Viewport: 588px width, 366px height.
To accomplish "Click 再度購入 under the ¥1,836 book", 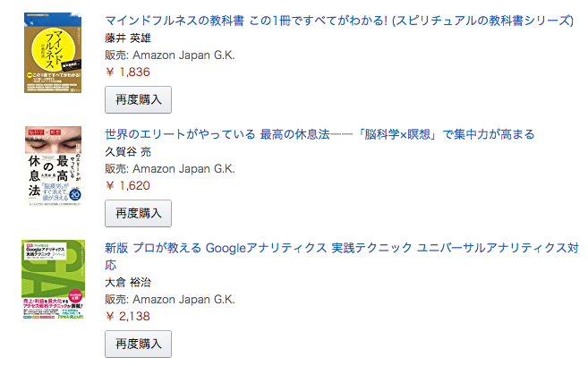I will tap(138, 99).
